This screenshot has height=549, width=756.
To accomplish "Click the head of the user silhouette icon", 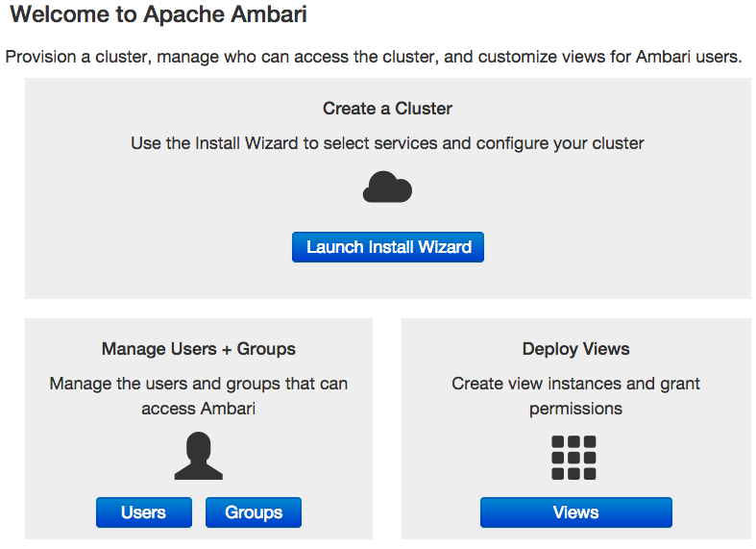I will click(198, 446).
